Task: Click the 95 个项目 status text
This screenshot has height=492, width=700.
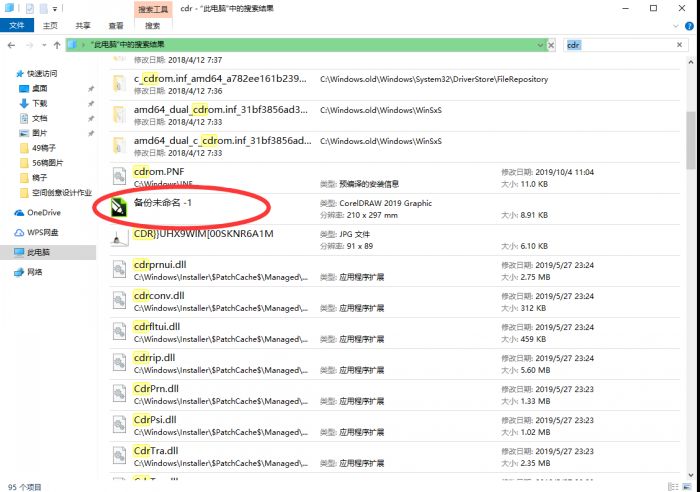Action: (25, 487)
